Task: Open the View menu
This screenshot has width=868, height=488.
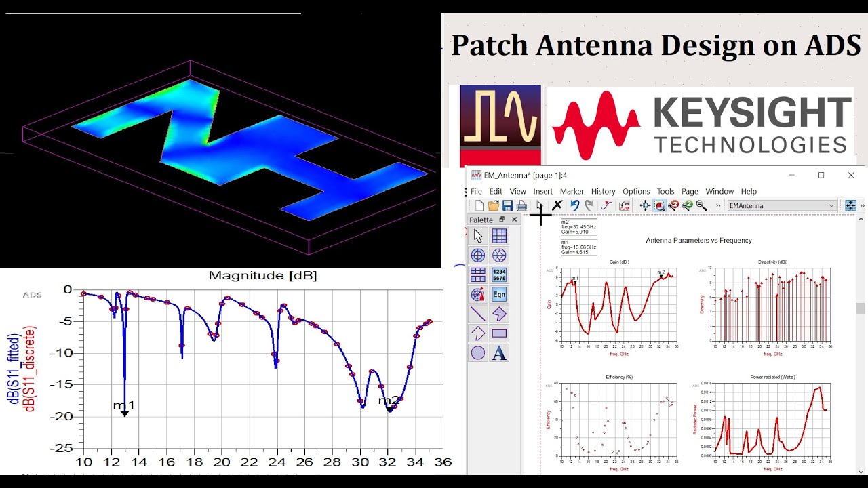Action: [517, 191]
